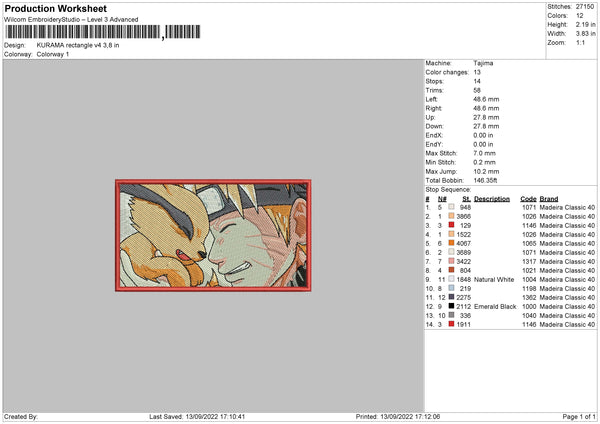Screen dimensions: 600x424
Task: Select the Natural White description text
Action: [x=494, y=280]
